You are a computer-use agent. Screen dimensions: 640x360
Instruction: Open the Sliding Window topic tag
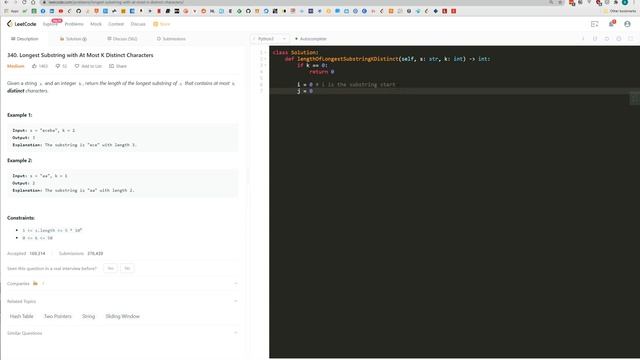(122, 316)
